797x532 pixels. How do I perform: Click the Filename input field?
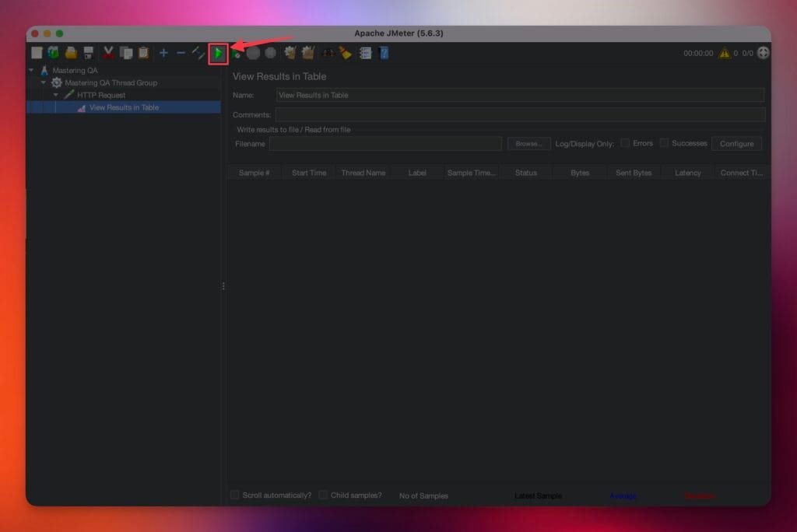point(385,144)
